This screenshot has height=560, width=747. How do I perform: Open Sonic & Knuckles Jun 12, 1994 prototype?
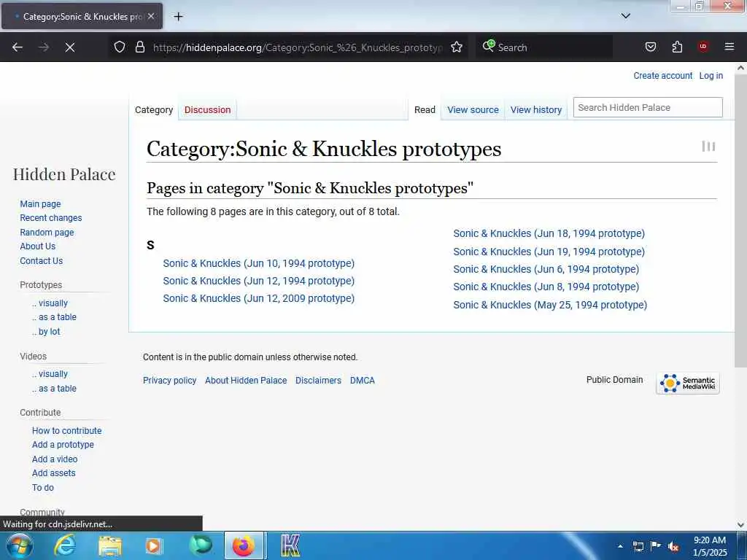[259, 281]
